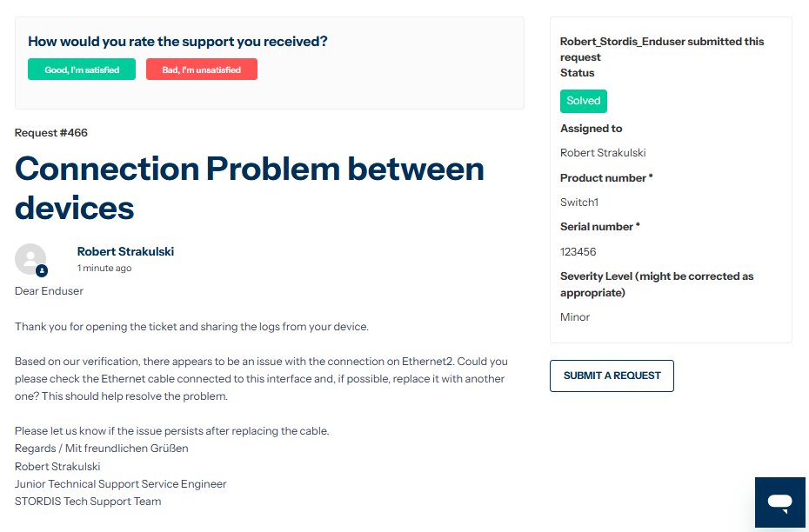This screenshot has height=532, width=809.
Task: Rate support as Bad, I'm unsatisfied
Action: pos(202,69)
